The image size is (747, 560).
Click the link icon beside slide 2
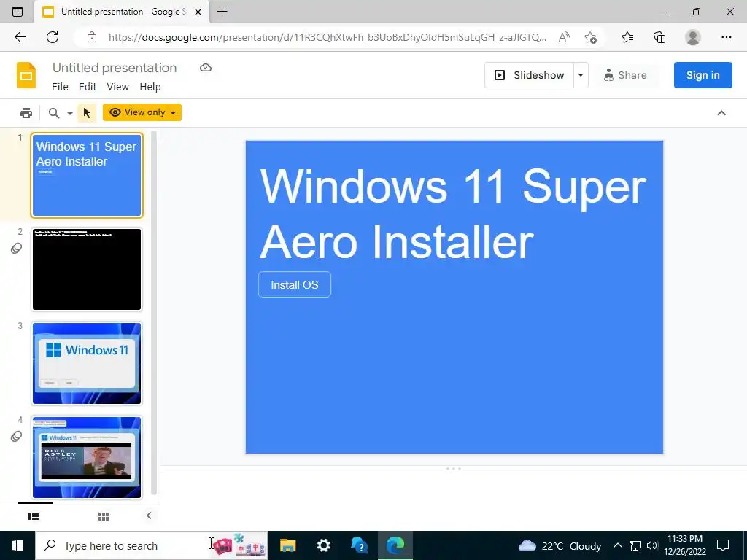pos(16,248)
